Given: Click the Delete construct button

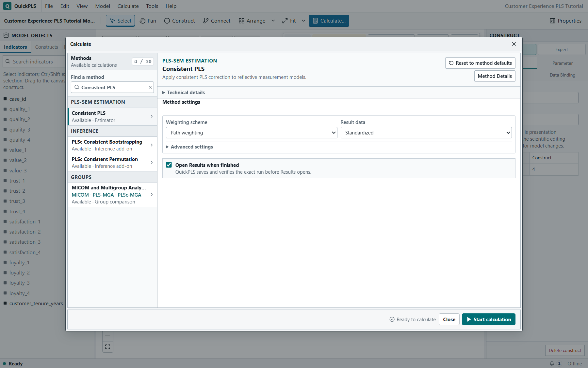Looking at the screenshot, I should (x=565, y=350).
